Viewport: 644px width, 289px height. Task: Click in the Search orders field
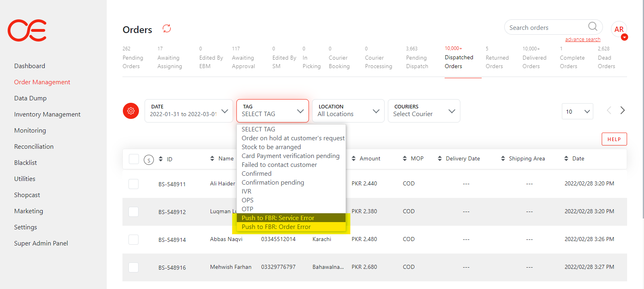(x=546, y=28)
